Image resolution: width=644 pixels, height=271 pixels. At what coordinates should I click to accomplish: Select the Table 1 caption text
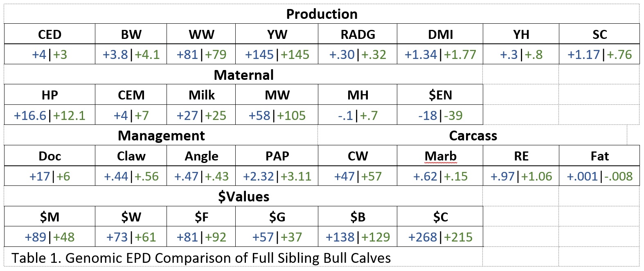(x=201, y=258)
